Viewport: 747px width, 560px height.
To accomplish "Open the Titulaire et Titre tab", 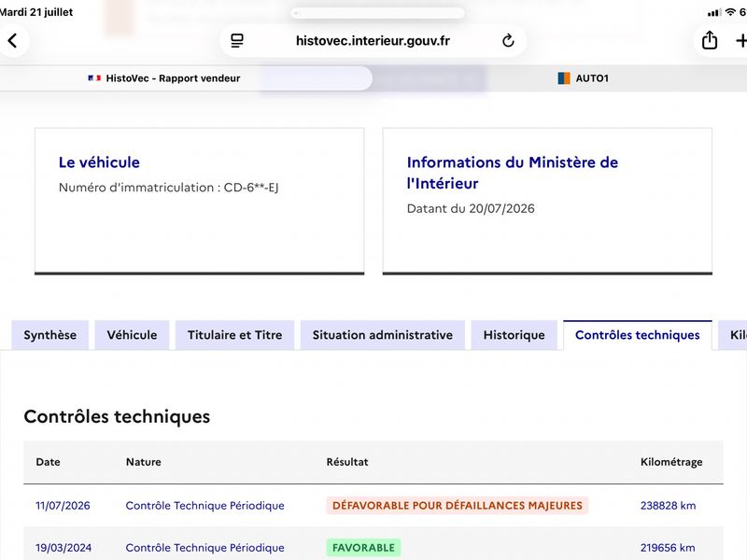I will (x=235, y=335).
